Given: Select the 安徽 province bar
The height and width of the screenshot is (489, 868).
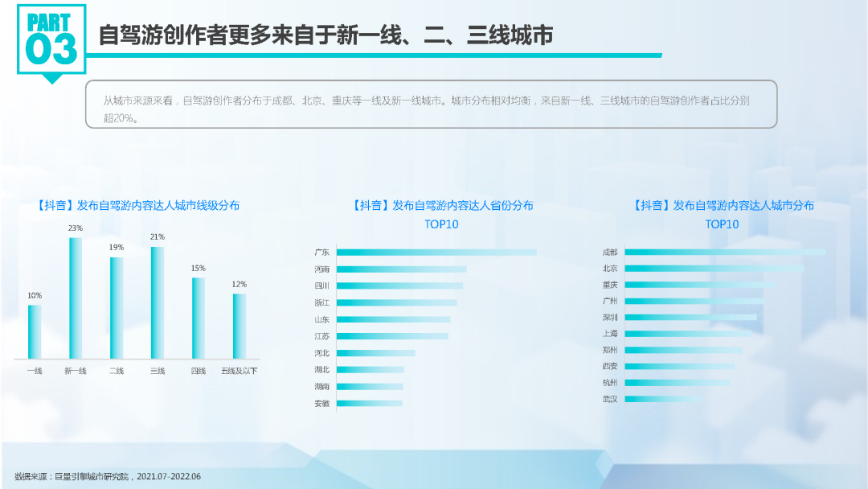Looking at the screenshot, I should 370,403.
